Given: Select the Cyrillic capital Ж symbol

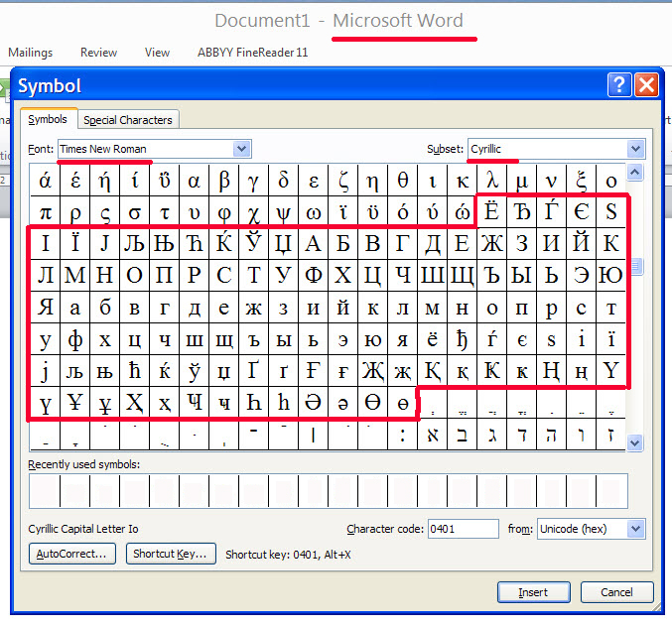Looking at the screenshot, I should [x=491, y=243].
